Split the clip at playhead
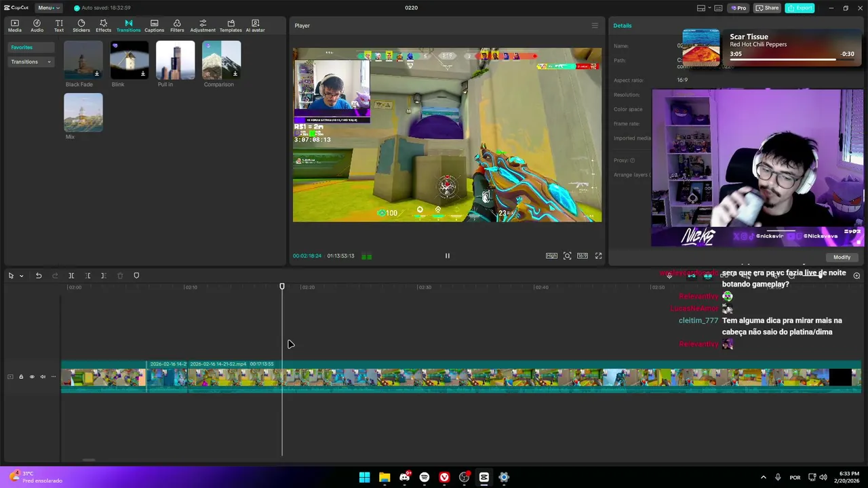Screen dimensions: 868x488 point(71,275)
